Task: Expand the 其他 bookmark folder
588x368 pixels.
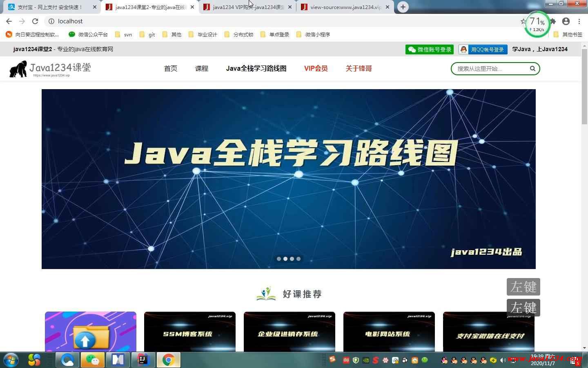Action: [x=172, y=34]
